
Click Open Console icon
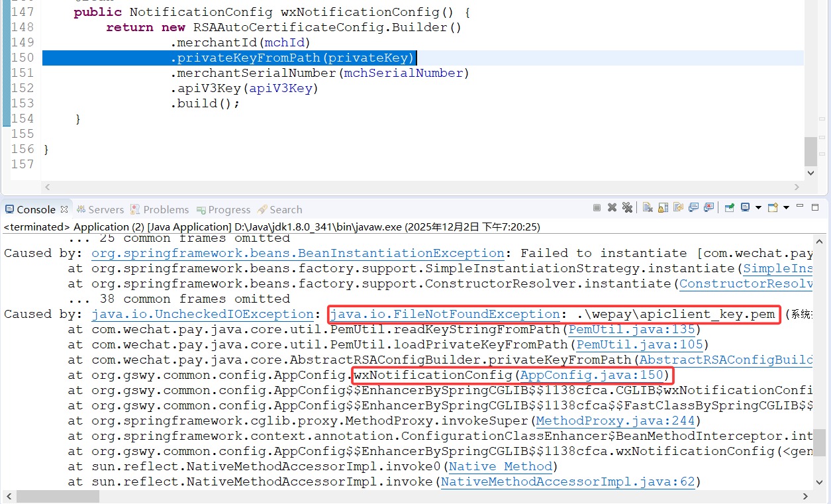click(773, 208)
